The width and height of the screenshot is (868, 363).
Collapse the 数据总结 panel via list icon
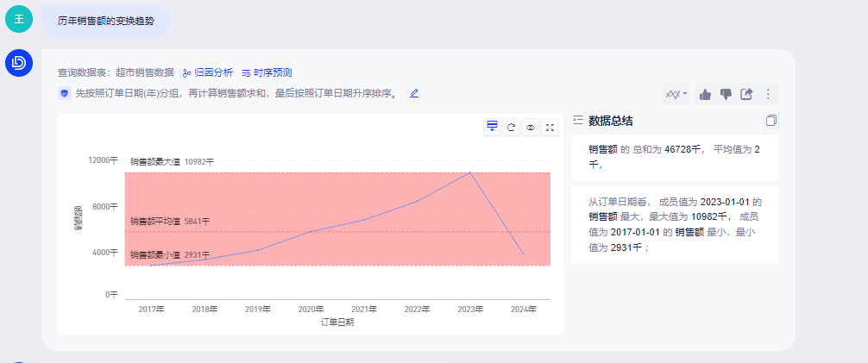(x=578, y=121)
